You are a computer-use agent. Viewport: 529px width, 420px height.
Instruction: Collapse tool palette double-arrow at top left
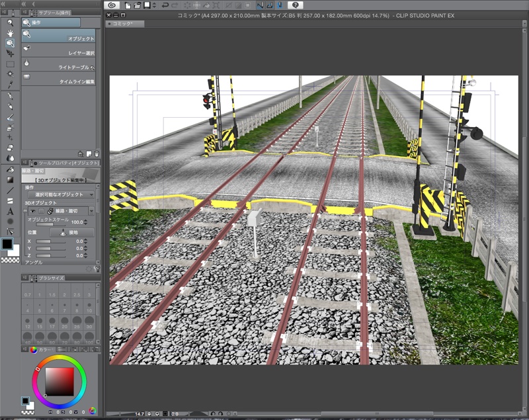(x=3, y=4)
